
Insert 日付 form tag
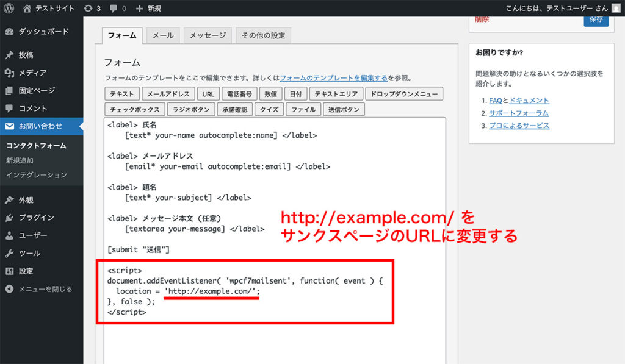pyautogui.click(x=296, y=94)
